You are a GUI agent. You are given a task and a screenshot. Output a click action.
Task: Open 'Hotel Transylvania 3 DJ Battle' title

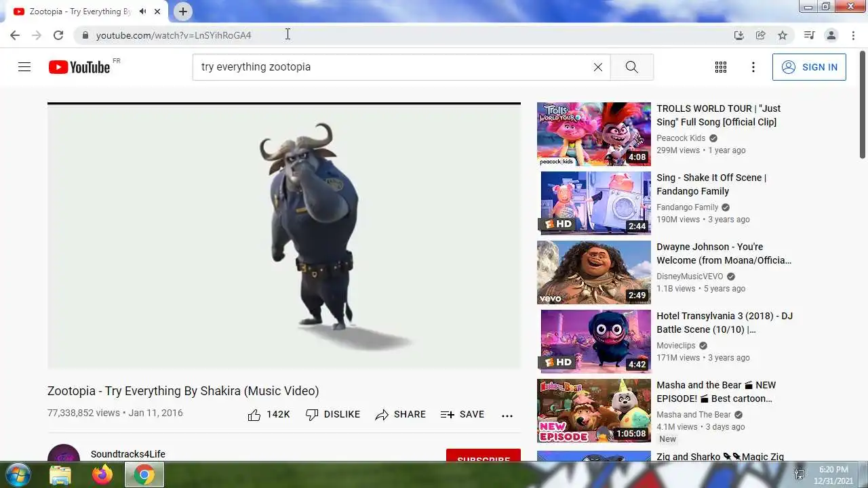724,323
